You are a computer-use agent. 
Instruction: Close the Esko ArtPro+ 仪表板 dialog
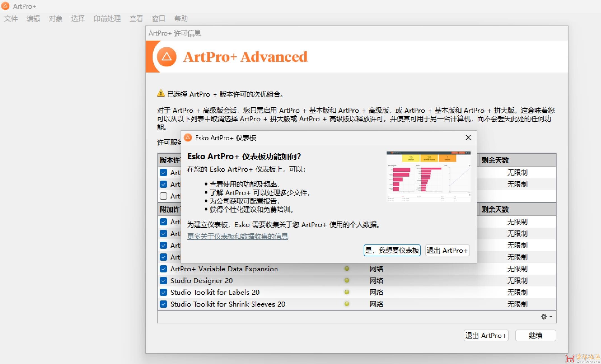click(468, 137)
